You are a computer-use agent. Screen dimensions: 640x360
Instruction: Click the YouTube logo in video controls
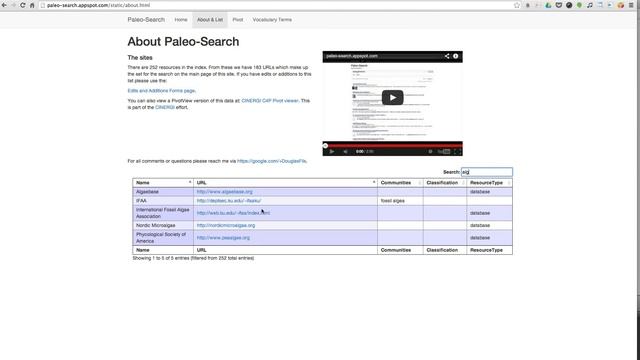444,151
